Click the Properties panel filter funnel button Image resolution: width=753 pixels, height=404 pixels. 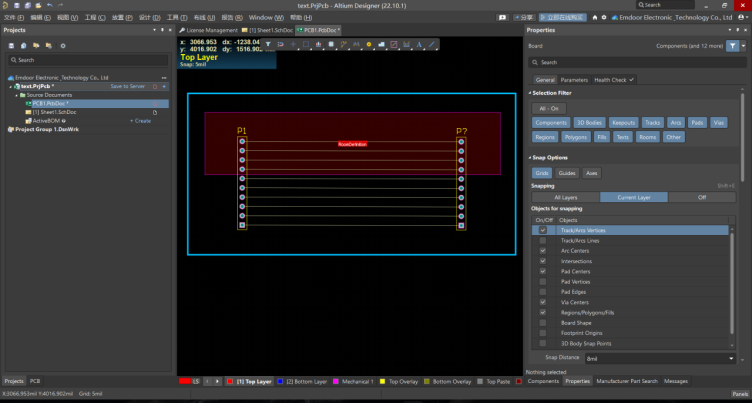pos(733,46)
